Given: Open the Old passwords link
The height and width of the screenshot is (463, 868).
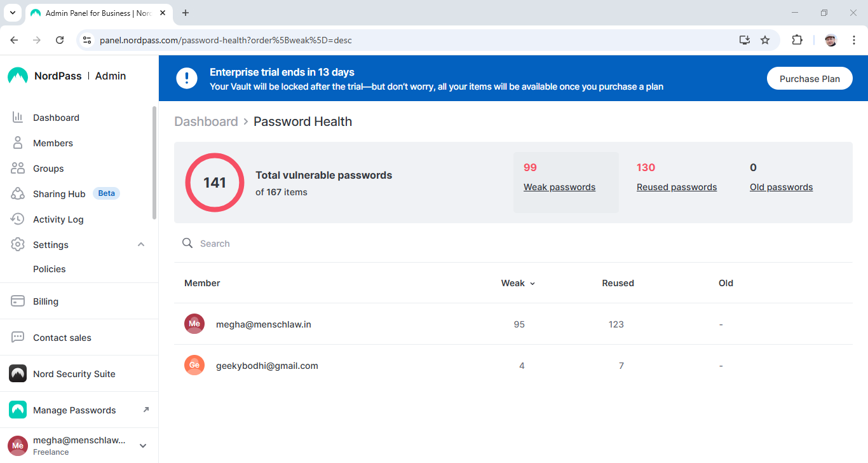Looking at the screenshot, I should [781, 187].
